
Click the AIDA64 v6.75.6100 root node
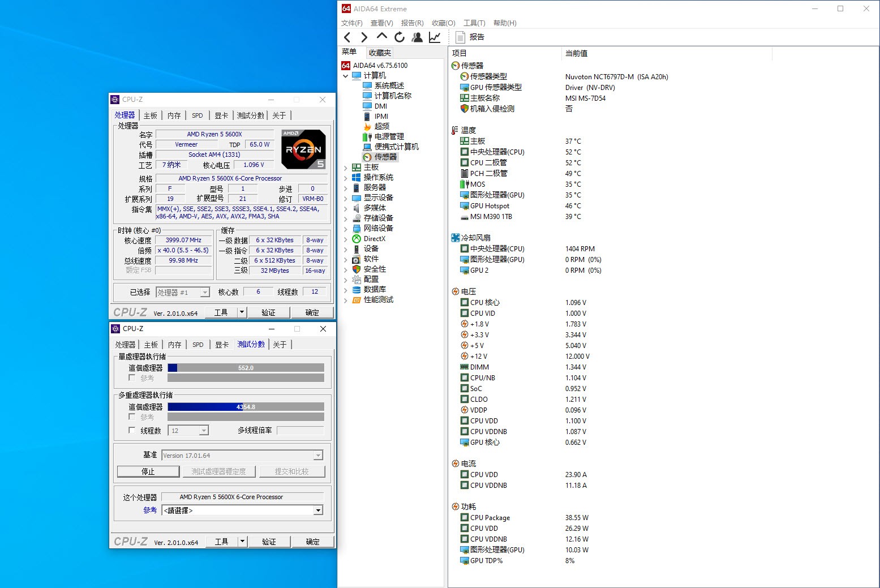(380, 65)
